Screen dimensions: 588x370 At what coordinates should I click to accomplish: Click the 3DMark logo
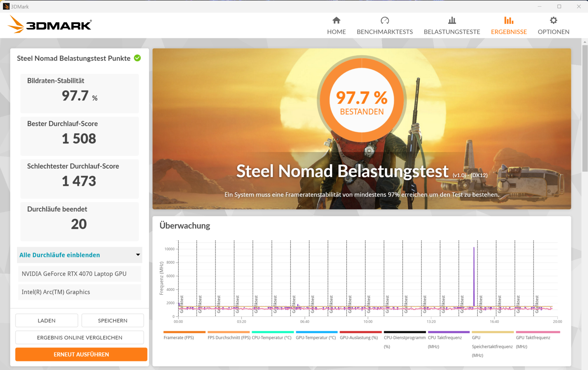coord(50,24)
